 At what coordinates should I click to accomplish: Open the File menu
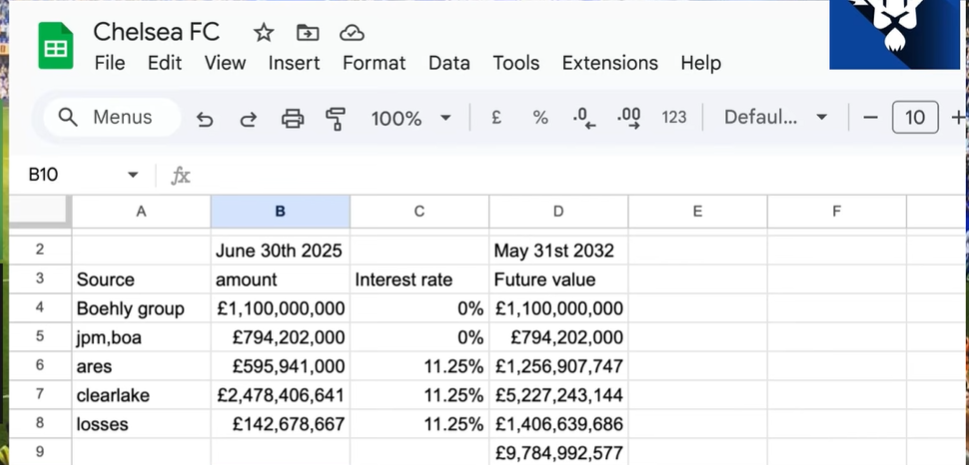(x=109, y=63)
